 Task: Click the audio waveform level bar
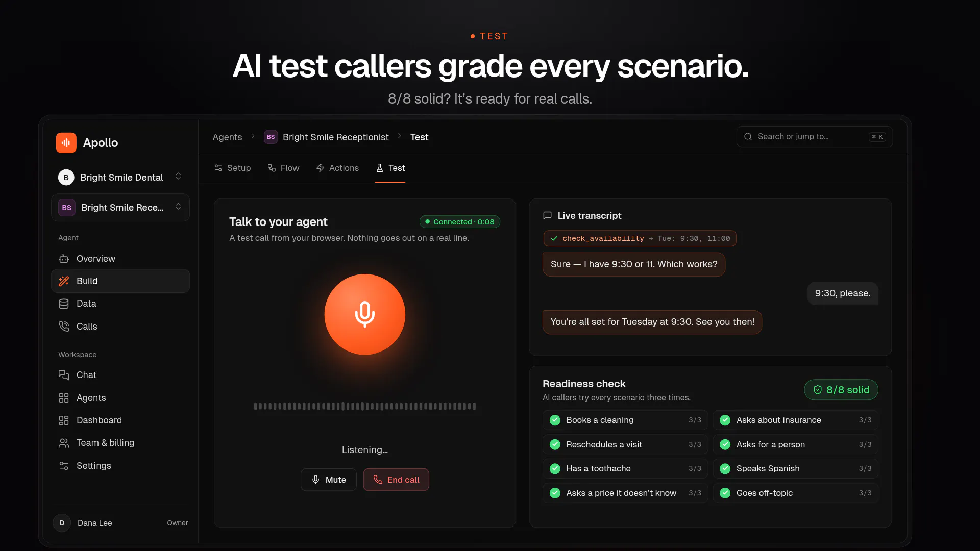[x=365, y=407]
